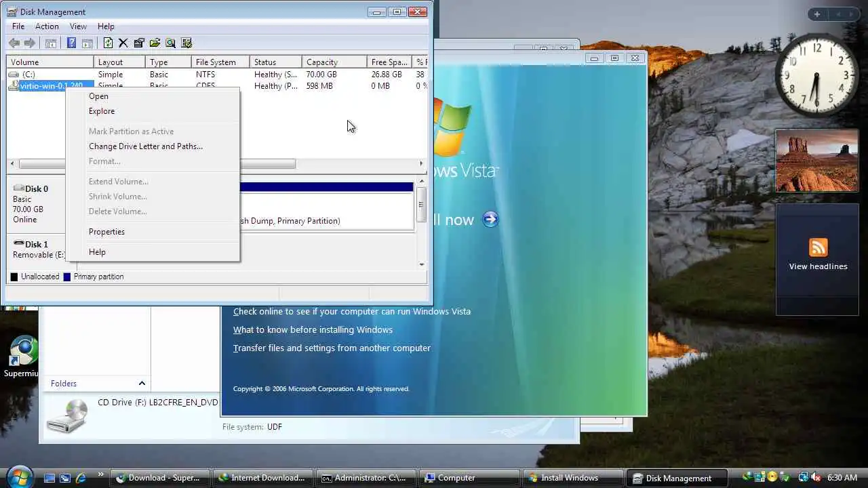The image size is (868, 488).
Task: Collapse the Folders pane chevron
Action: [x=142, y=384]
